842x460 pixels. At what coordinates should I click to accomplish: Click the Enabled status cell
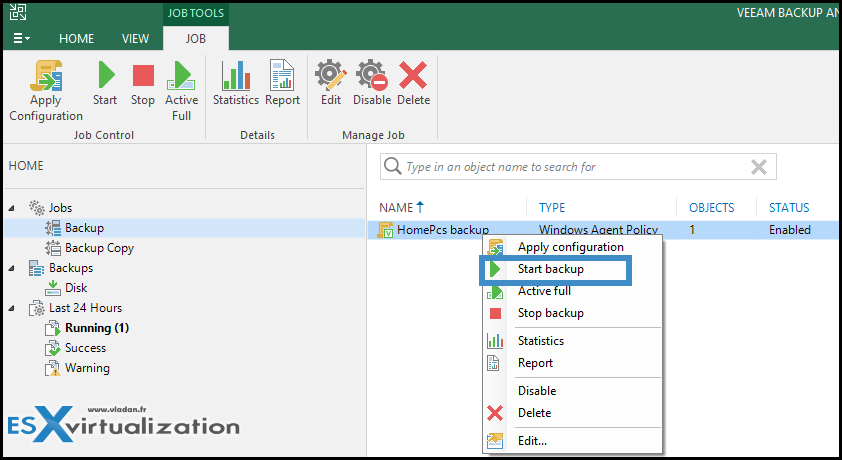pyautogui.click(x=789, y=230)
